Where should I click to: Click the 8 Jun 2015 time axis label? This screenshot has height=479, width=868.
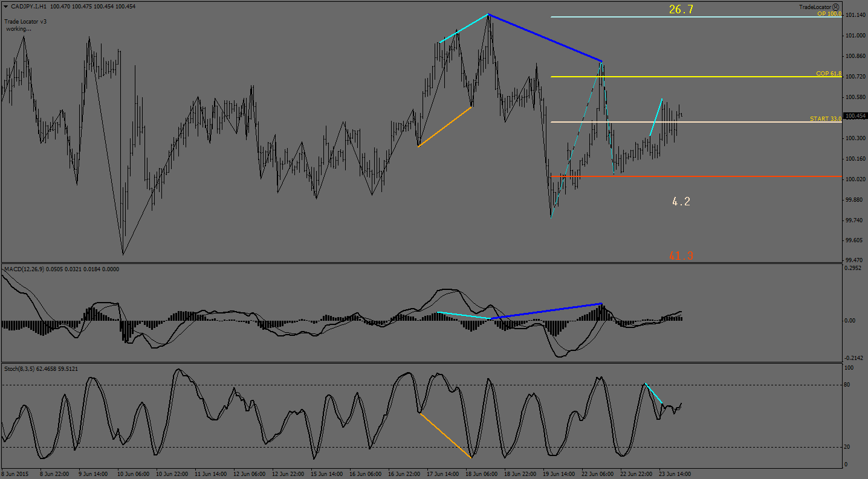click(x=15, y=474)
